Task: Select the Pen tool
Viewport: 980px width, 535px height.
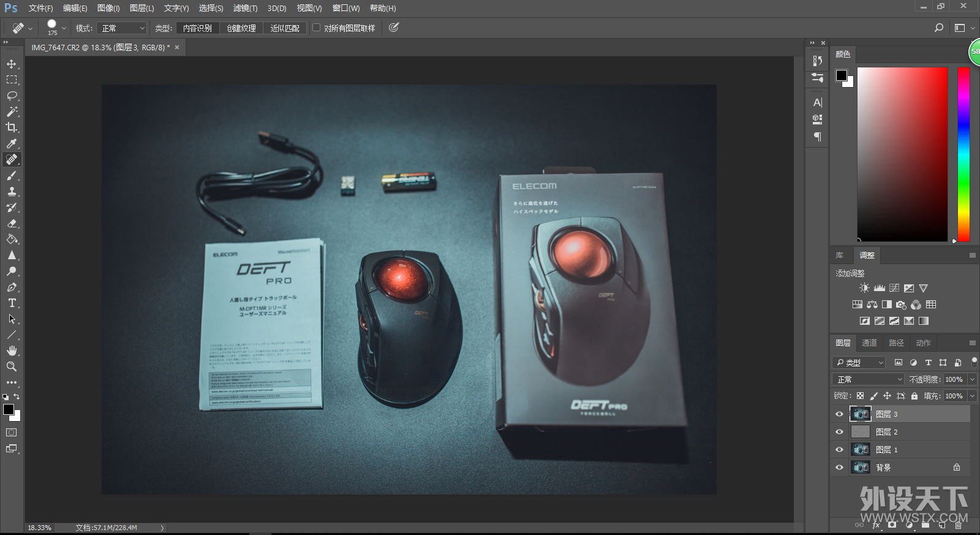Action: (12, 287)
